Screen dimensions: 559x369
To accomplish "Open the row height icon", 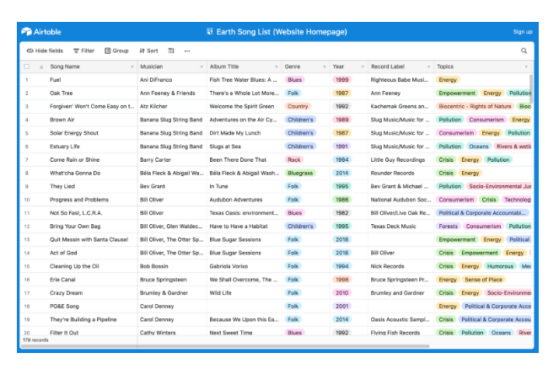I will [171, 51].
